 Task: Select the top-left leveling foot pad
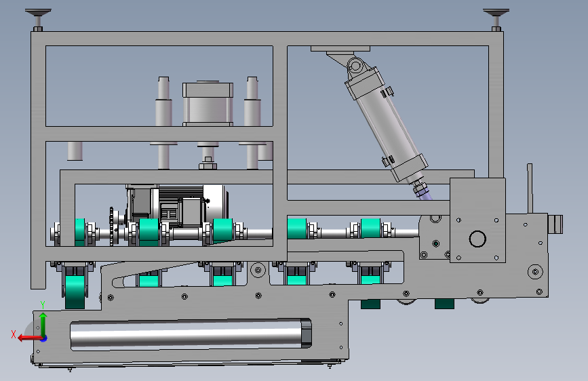(38, 13)
